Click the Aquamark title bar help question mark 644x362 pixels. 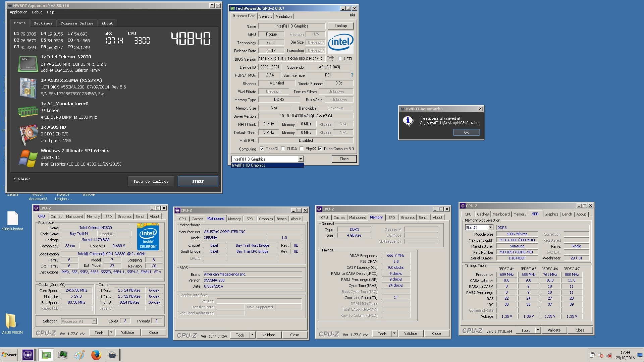[x=212, y=6]
